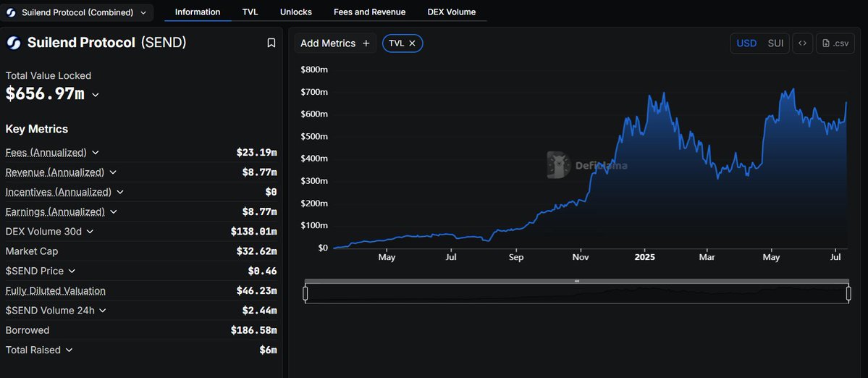Select the DEX Volume tab

coord(451,12)
